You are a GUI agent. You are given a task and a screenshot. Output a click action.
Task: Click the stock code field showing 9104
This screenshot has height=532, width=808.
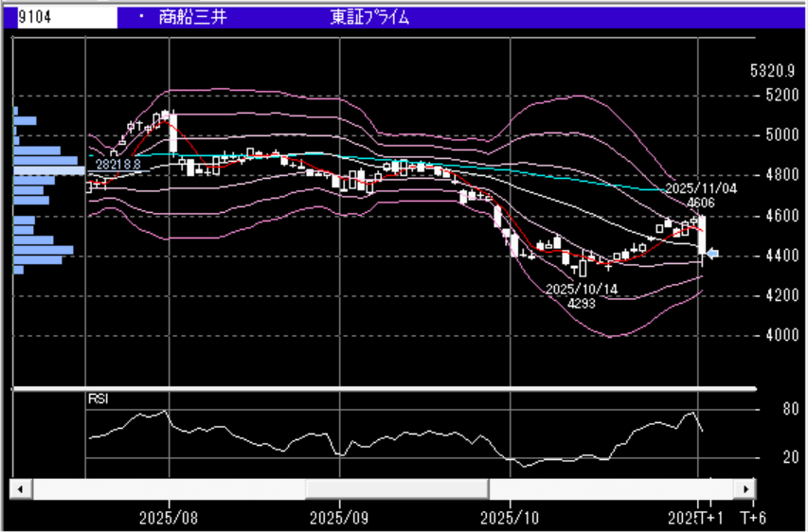[66, 17]
